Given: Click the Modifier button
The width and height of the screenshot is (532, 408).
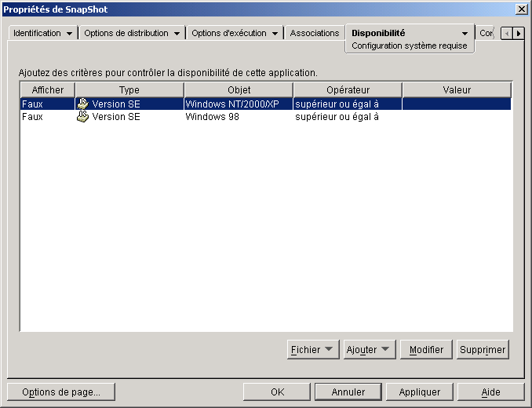Looking at the screenshot, I should [x=426, y=349].
